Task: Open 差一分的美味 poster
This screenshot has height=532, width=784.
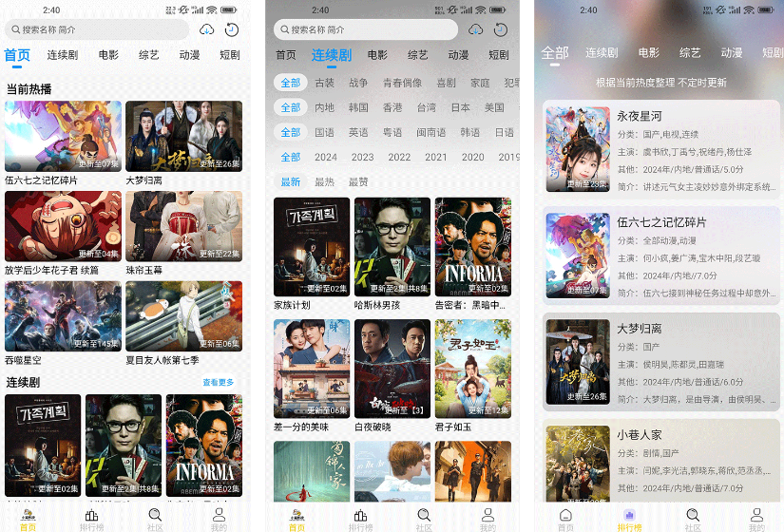Action: [312, 369]
